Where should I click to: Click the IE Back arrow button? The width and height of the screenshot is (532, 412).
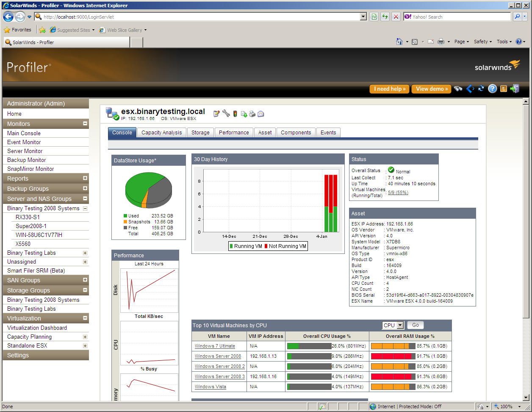coord(8,17)
